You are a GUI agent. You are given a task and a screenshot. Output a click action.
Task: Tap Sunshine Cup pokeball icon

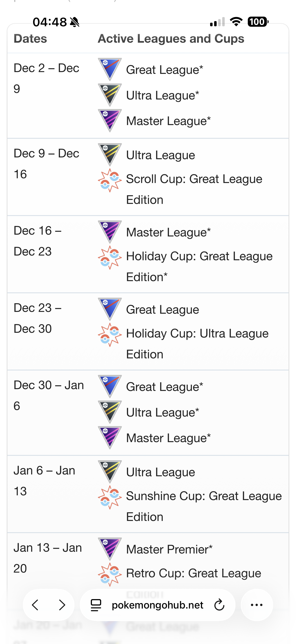110,497
